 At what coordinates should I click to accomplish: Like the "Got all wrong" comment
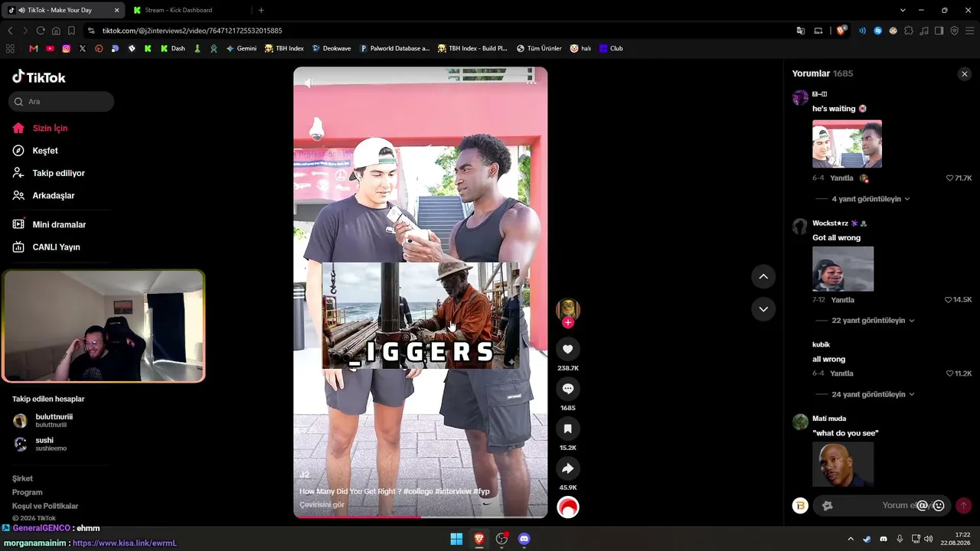[948, 300]
